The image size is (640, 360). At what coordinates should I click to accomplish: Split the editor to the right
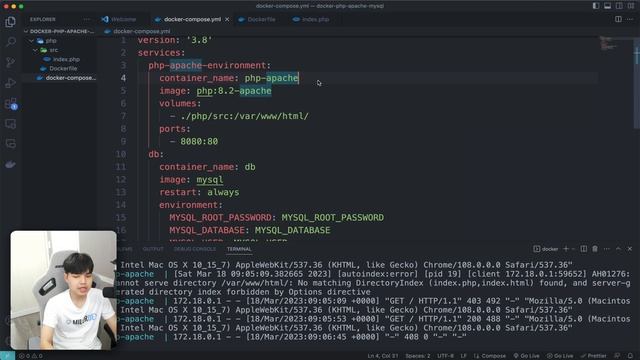click(x=618, y=19)
